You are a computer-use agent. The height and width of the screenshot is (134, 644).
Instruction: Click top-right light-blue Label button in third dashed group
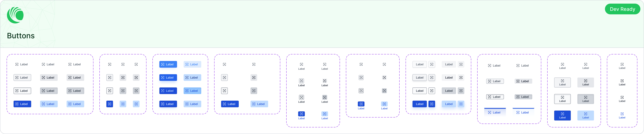192,64
